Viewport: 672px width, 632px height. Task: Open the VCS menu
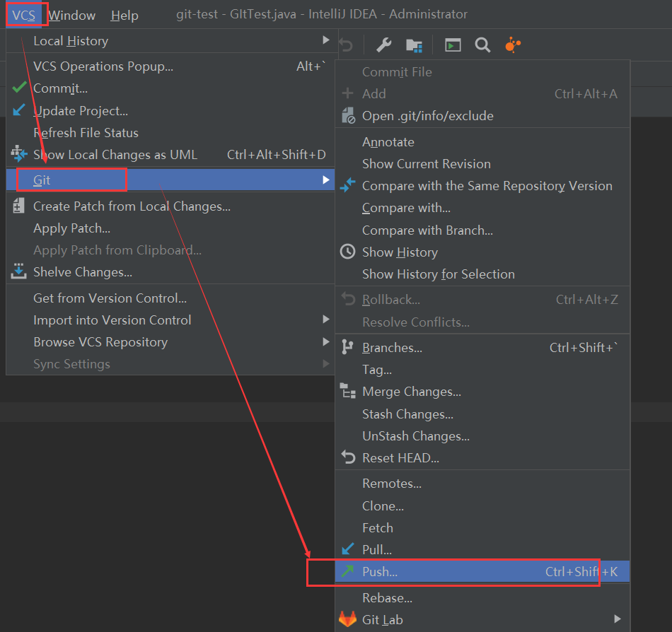pos(23,16)
